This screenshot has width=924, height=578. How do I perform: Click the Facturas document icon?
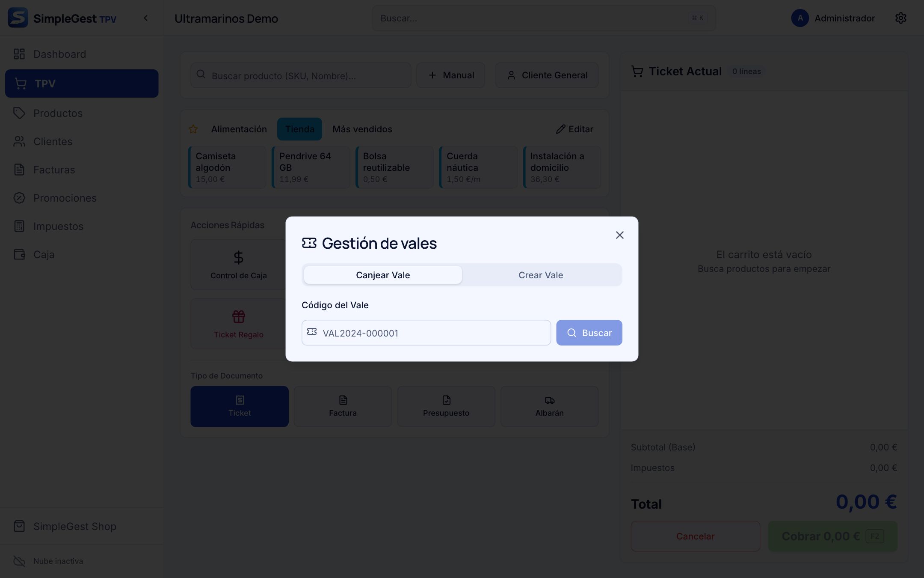[19, 170]
